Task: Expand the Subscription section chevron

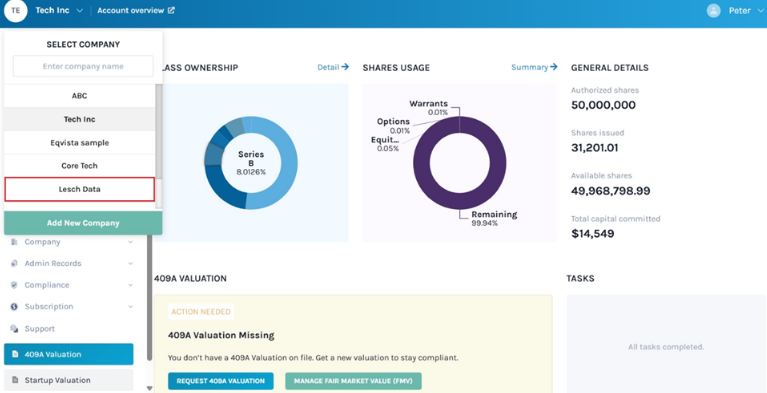Action: point(131,306)
